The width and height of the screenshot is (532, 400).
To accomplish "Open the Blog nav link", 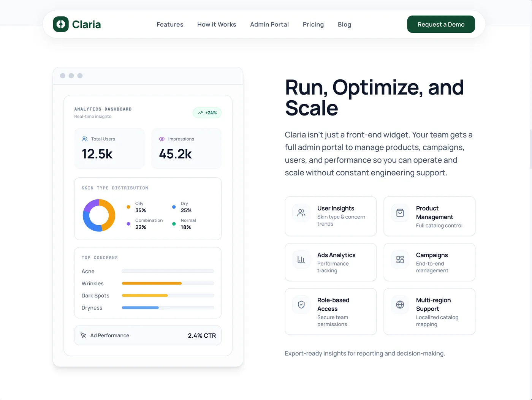I will 344,24.
